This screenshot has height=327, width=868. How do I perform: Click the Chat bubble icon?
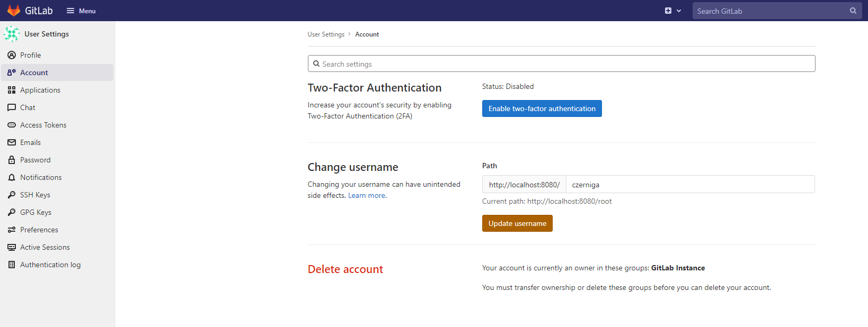coord(12,107)
